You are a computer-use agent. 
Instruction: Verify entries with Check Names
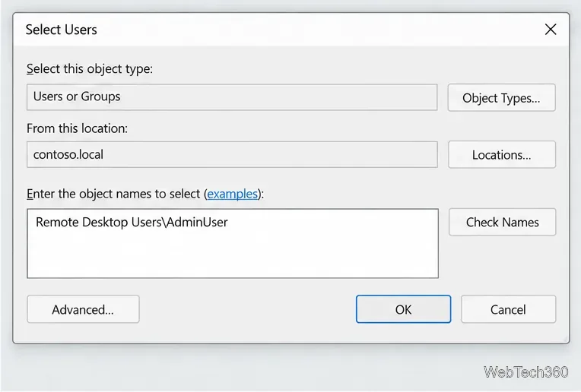point(502,222)
